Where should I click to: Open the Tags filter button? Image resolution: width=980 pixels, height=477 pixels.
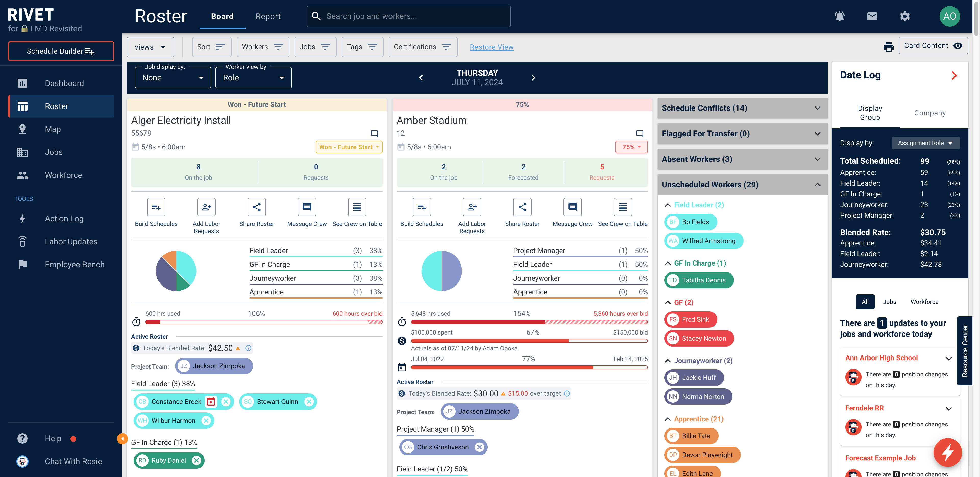pyautogui.click(x=362, y=47)
